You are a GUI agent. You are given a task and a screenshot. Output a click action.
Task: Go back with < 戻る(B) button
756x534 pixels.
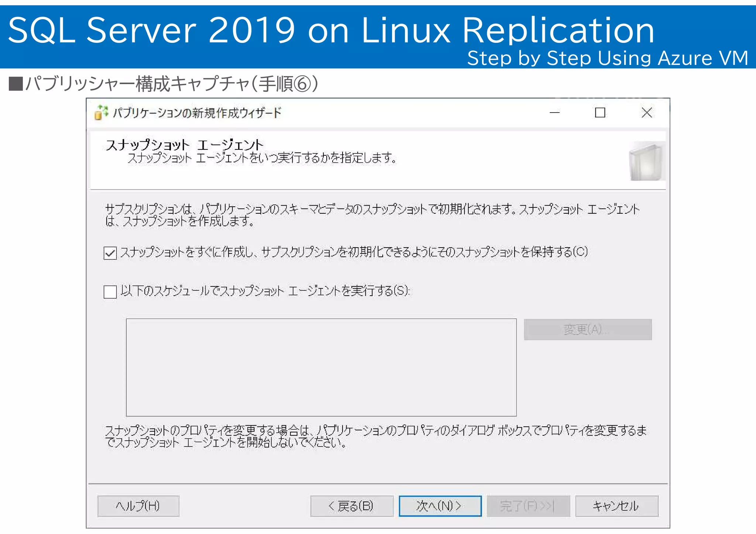point(352,506)
